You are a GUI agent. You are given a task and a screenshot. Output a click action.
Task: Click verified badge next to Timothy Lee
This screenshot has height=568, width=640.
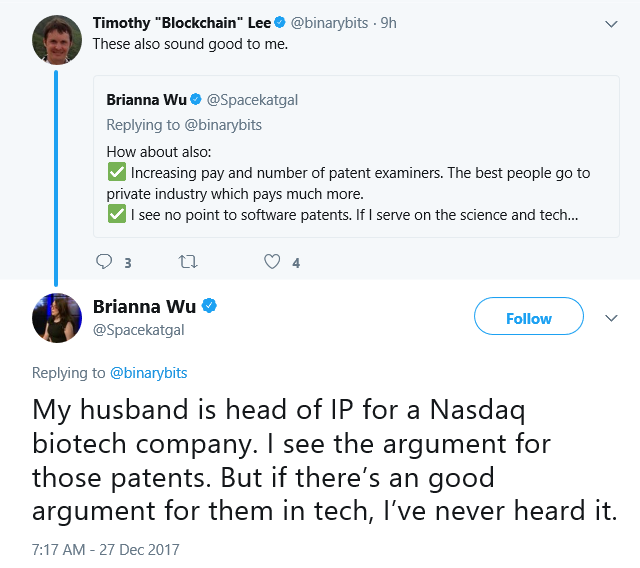(x=280, y=22)
